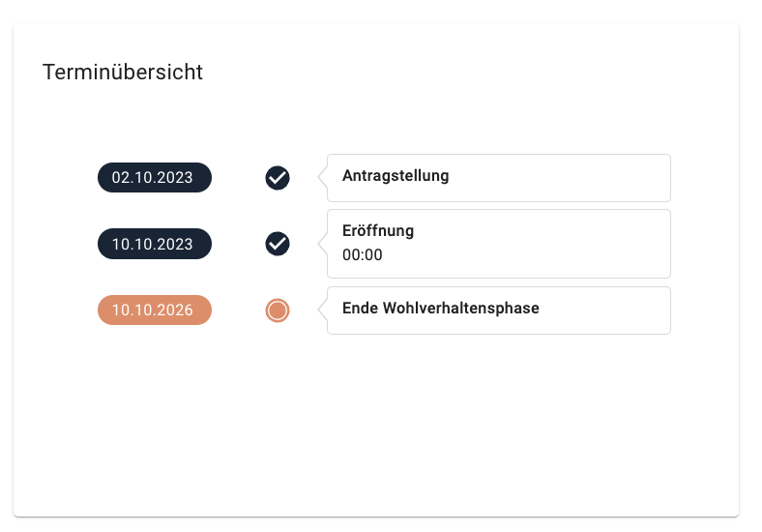Viewport: 762px width, 532px height.
Task: Click the checkmark icon beside Antragstellung
Action: pos(278,178)
